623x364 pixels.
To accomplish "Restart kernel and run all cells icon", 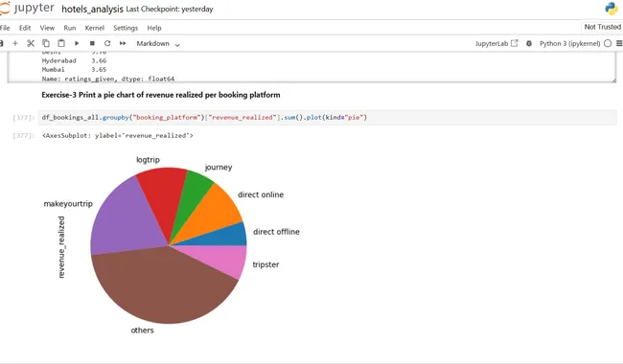I will [x=123, y=43].
